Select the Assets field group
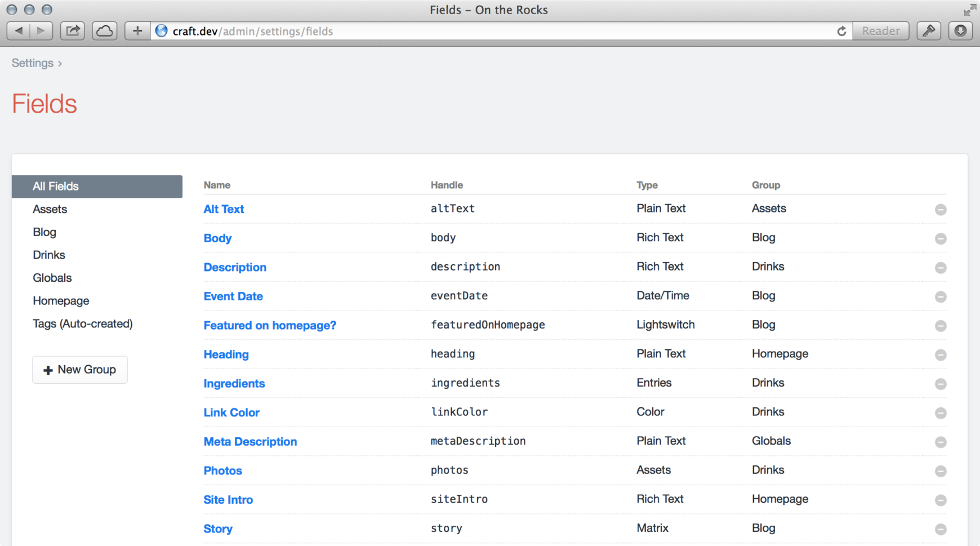 [50, 209]
